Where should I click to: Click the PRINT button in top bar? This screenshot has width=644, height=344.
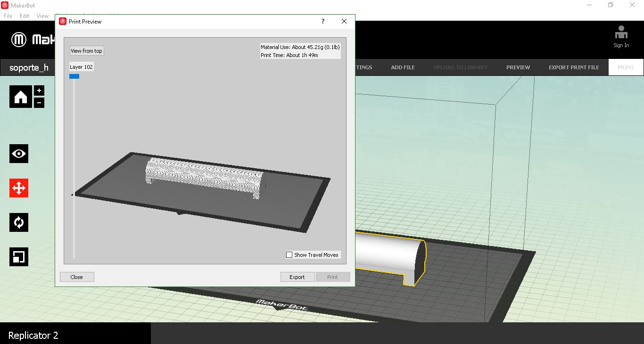click(626, 67)
